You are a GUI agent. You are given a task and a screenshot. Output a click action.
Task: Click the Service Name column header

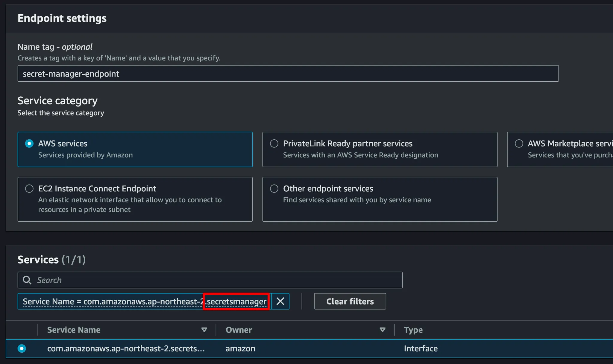coord(74,330)
